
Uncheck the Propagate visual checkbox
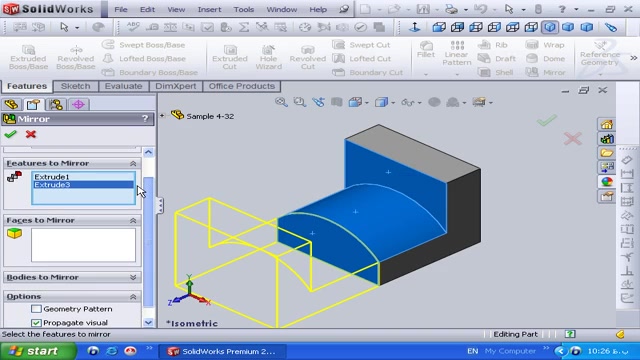[36, 322]
